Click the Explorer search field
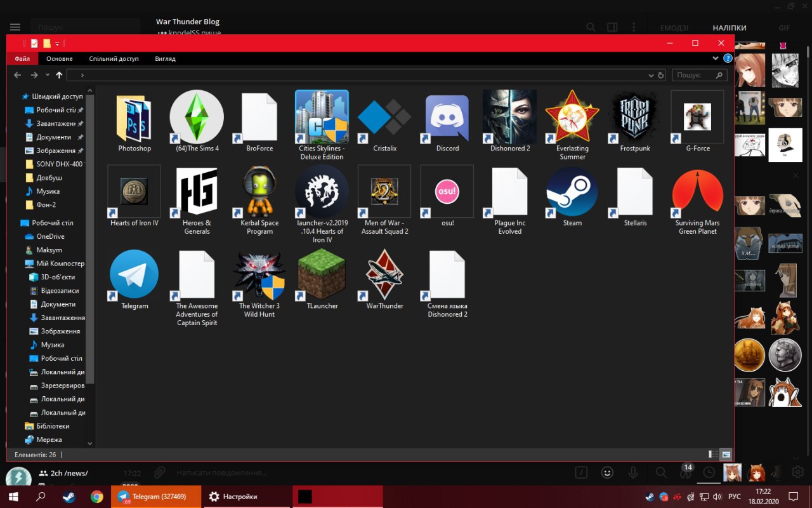Viewport: 812px width, 508px height. (699, 75)
